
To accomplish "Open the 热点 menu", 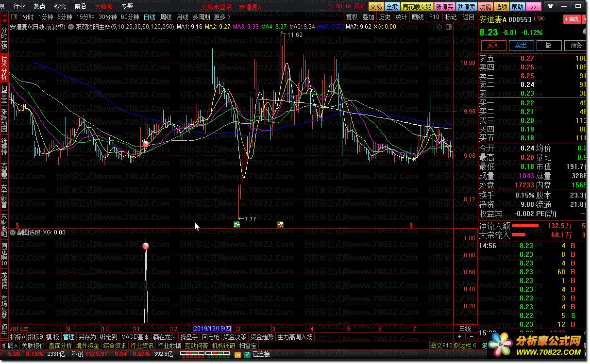I will [39, 6].
